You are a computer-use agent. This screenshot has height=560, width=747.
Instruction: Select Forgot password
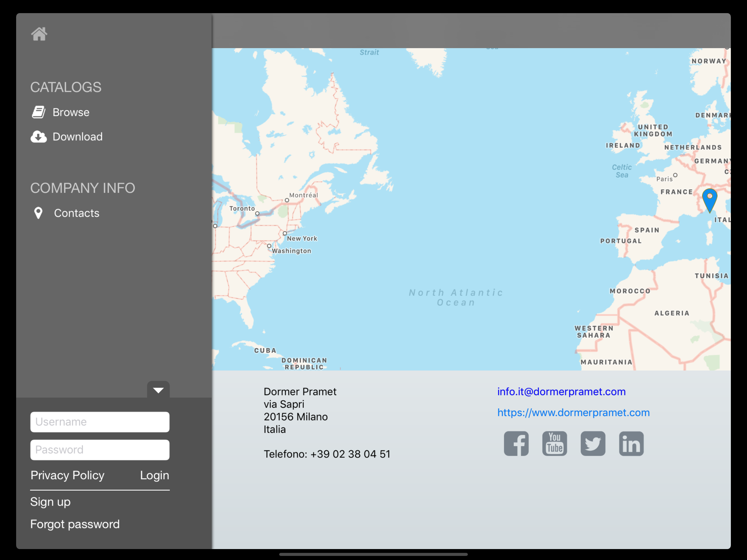(x=75, y=524)
